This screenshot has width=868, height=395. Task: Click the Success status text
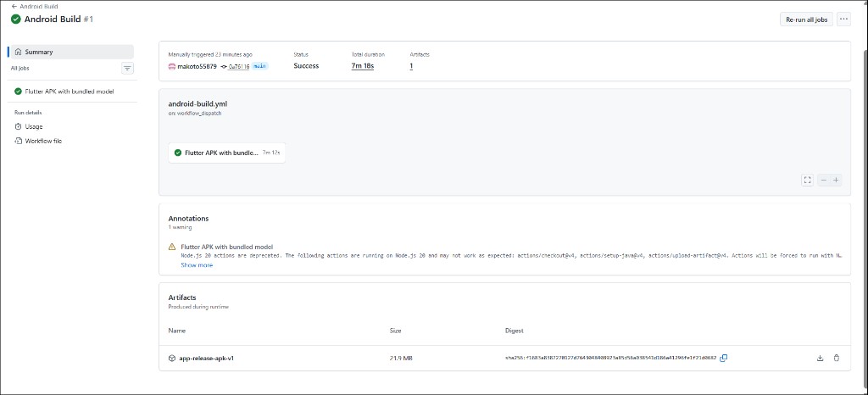306,66
